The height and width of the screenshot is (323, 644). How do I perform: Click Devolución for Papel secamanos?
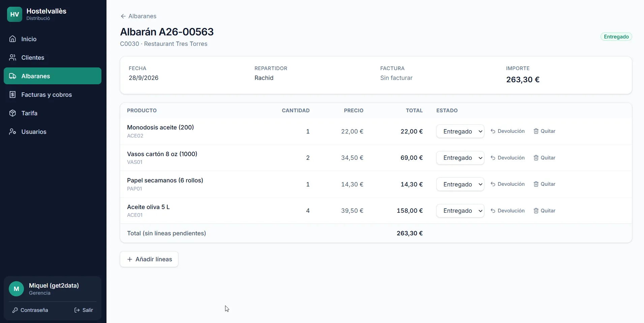(508, 184)
